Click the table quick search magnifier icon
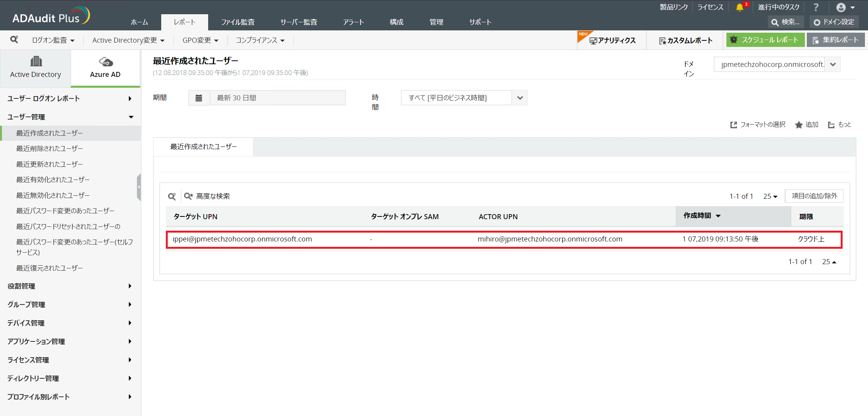The image size is (868, 416). [172, 196]
